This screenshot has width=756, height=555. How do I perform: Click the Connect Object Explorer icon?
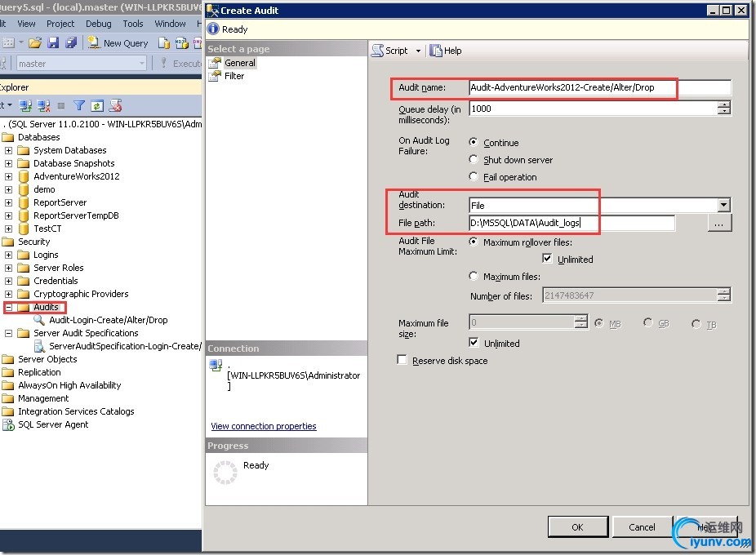[x=25, y=105]
